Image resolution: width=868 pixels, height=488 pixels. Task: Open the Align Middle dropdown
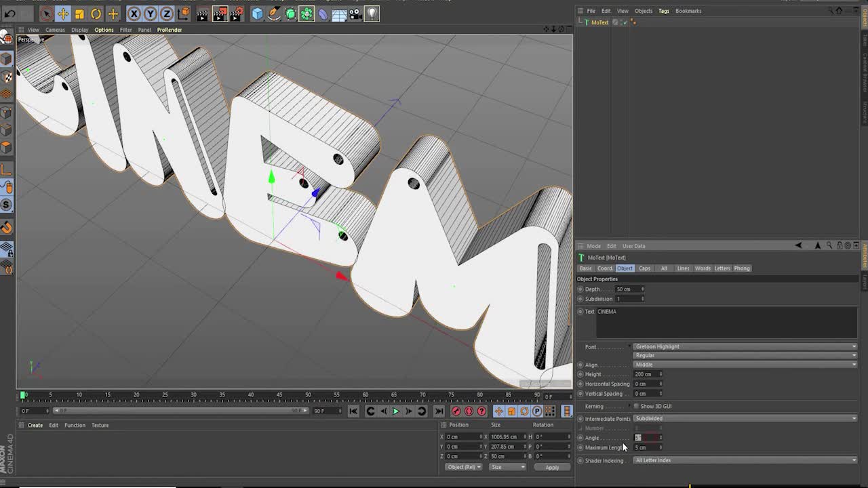(x=745, y=365)
